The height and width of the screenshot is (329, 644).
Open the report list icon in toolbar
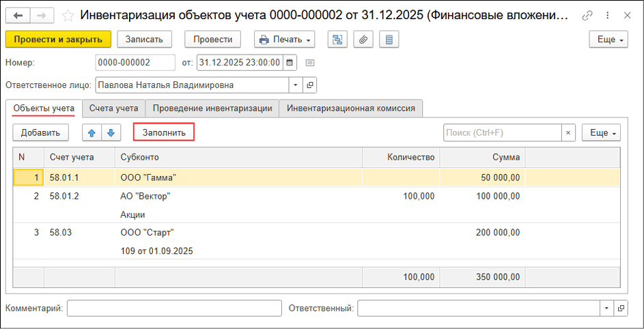pos(389,40)
